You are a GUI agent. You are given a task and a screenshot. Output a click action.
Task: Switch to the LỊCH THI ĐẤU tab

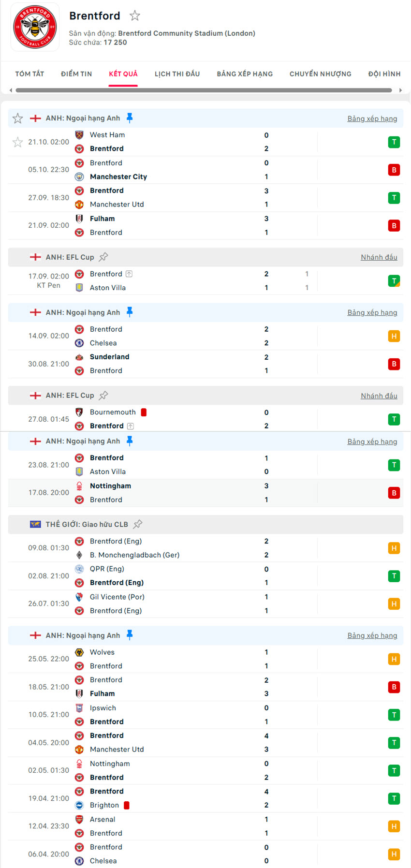pos(177,74)
